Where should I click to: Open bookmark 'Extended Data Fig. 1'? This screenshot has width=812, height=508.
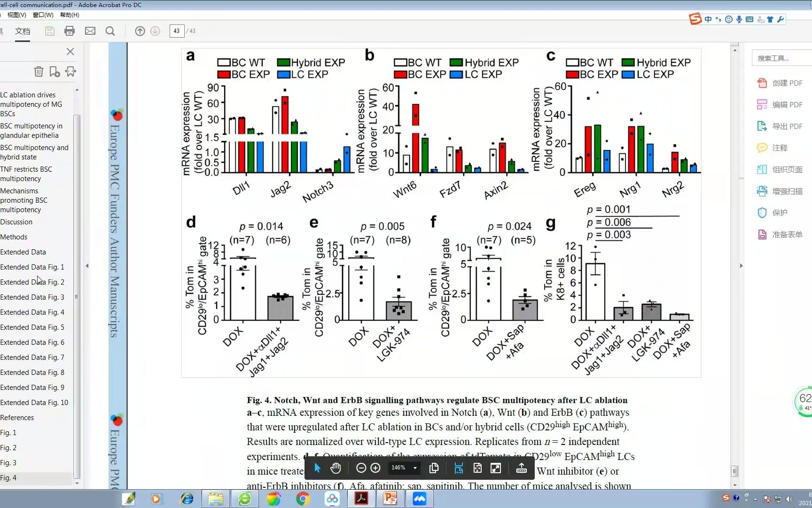(32, 267)
